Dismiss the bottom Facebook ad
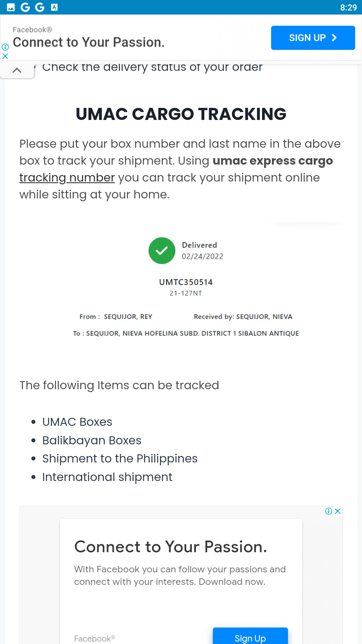 click(x=338, y=511)
